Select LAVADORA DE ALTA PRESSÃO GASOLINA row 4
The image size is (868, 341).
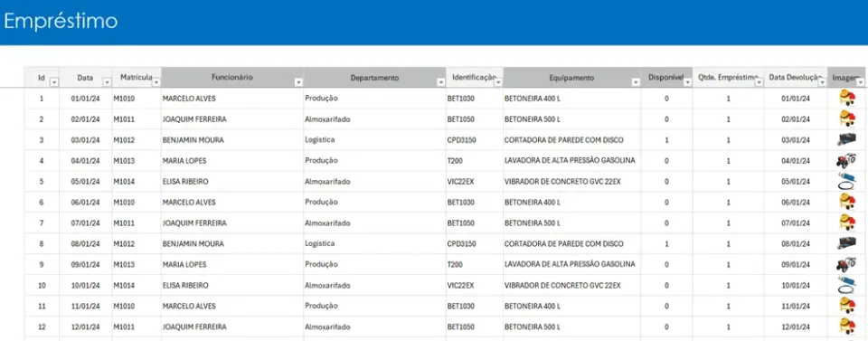click(x=571, y=160)
